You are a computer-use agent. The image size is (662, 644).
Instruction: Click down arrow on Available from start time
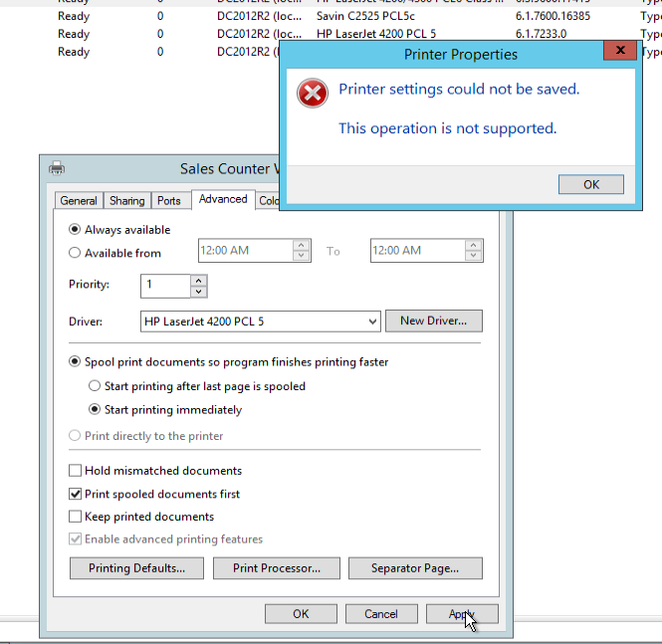(x=301, y=256)
